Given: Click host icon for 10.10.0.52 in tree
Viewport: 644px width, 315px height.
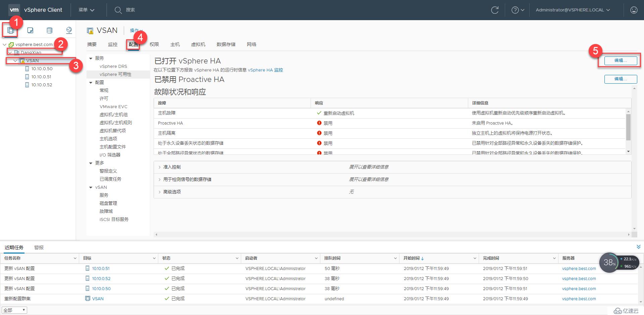Looking at the screenshot, I should [x=27, y=85].
